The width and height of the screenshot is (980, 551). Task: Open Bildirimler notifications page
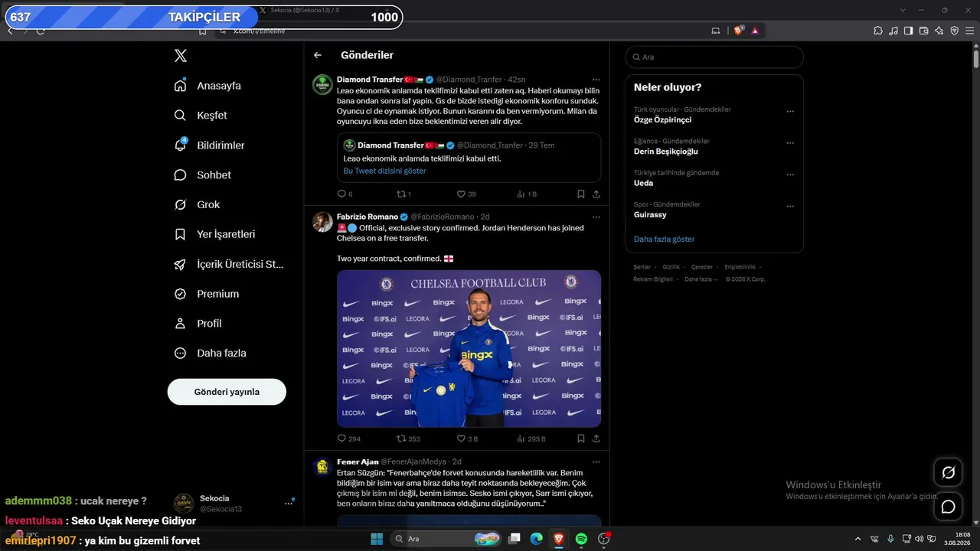[209, 145]
